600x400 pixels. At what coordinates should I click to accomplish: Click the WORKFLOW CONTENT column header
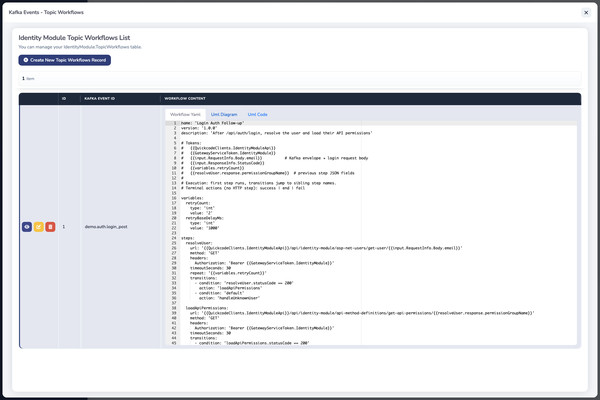[185, 99]
